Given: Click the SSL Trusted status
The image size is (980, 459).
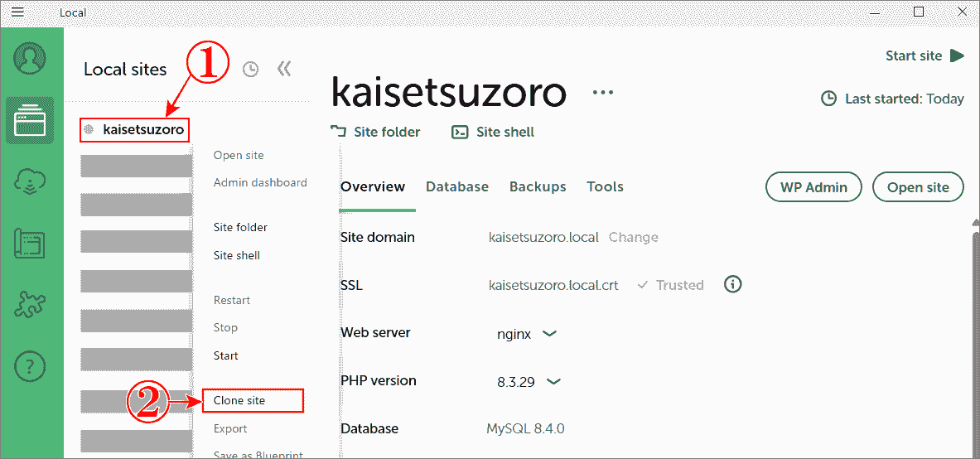Looking at the screenshot, I should 671,285.
